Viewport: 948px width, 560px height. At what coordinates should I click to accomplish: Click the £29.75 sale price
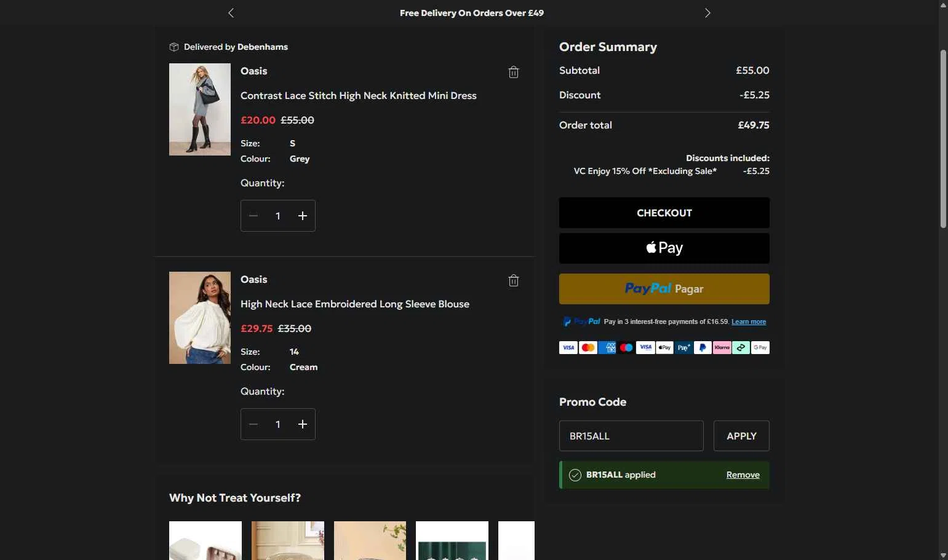click(x=257, y=329)
